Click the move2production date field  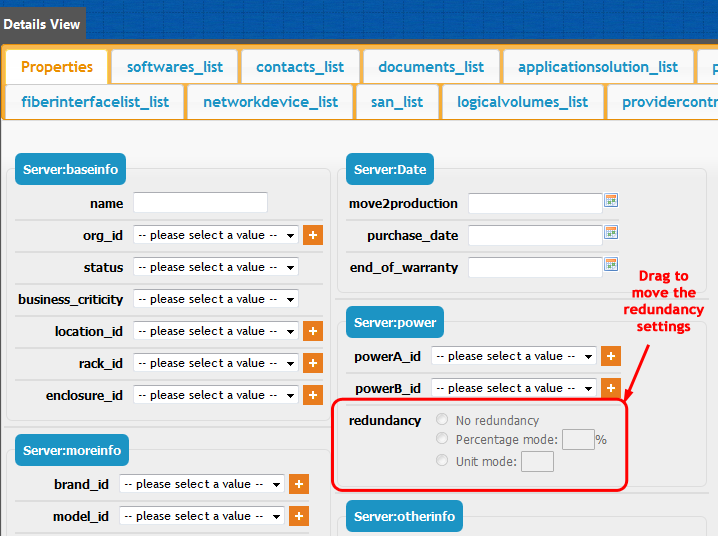[535, 203]
